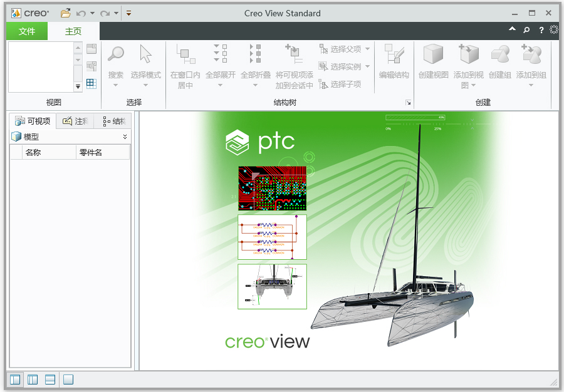Open the 选择父项 dropdown arrow

(367, 49)
